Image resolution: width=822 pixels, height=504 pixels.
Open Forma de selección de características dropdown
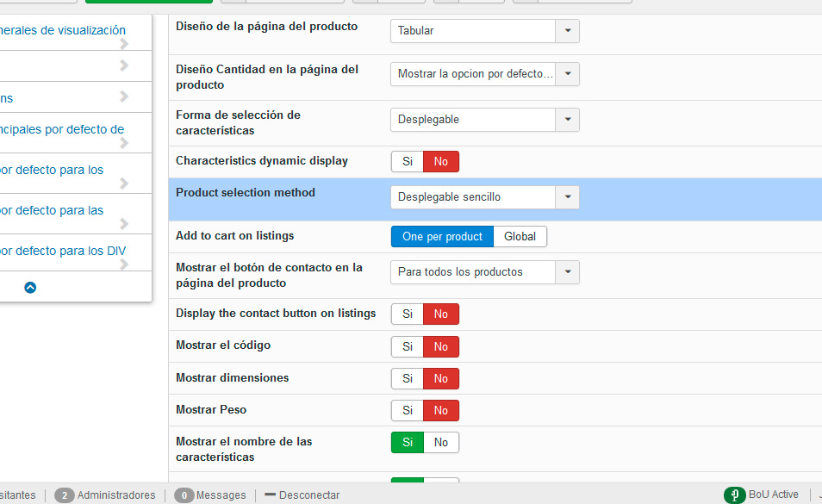484,120
